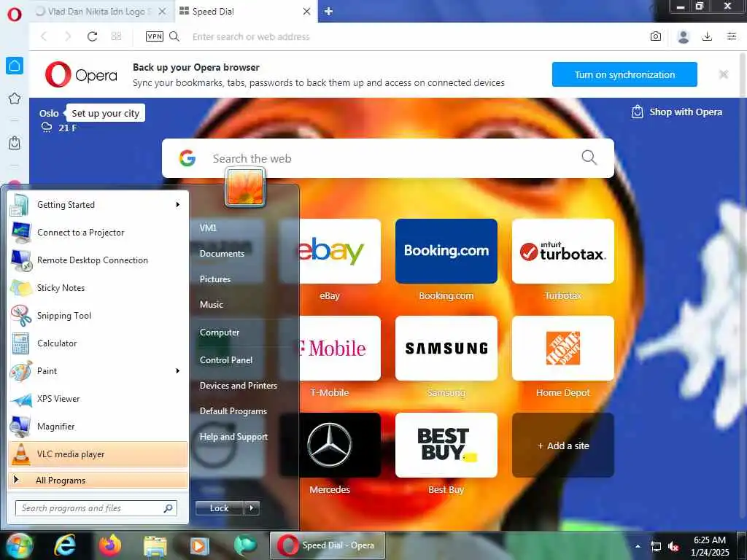
Task: Open Music from Start menu
Action: [x=212, y=305]
